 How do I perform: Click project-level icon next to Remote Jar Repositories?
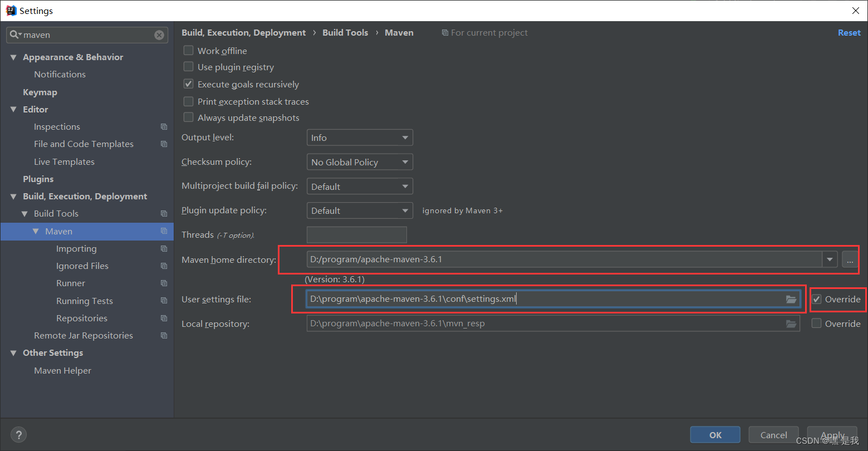pyautogui.click(x=164, y=336)
